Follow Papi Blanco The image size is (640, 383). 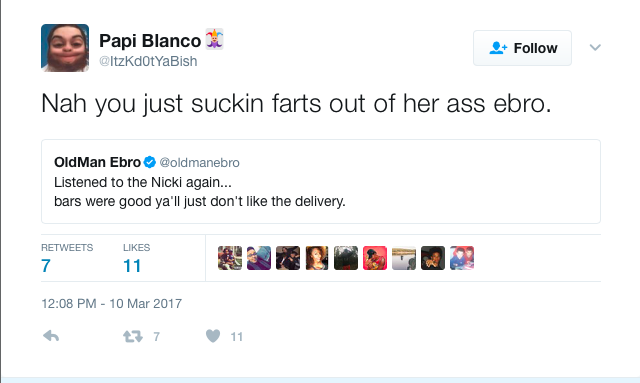tap(522, 48)
